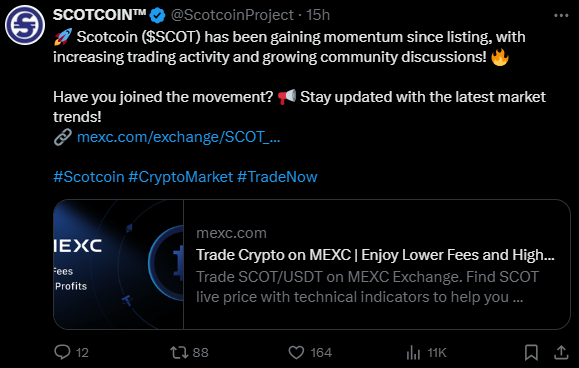The image size is (579, 368).
Task: Click the reply comment icon
Action: (62, 352)
